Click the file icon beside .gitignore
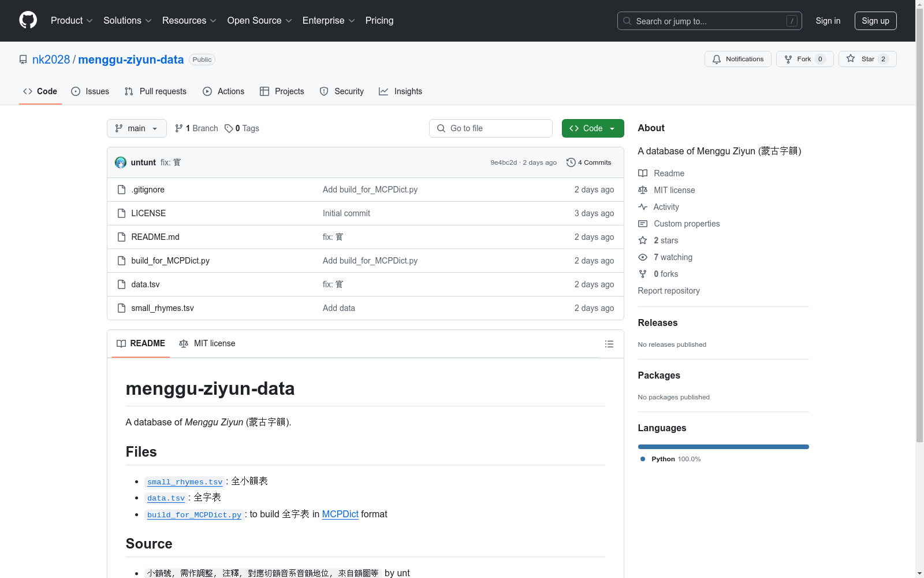 121,190
